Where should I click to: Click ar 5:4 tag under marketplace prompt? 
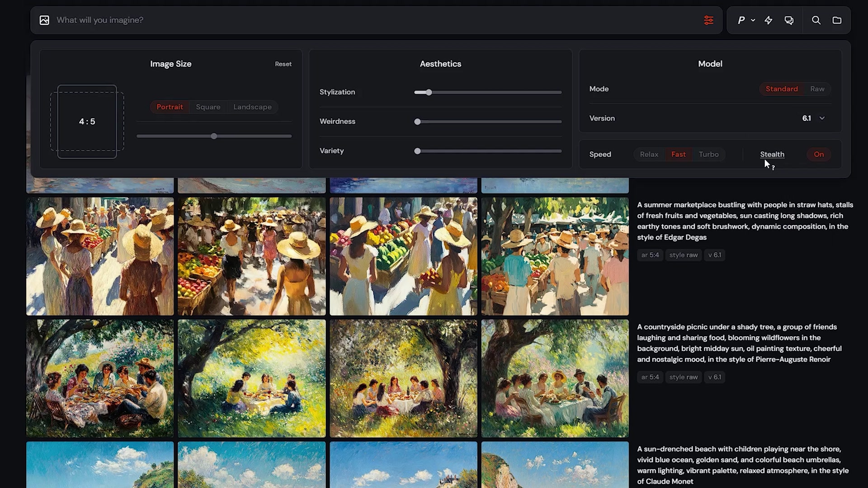pyautogui.click(x=650, y=255)
